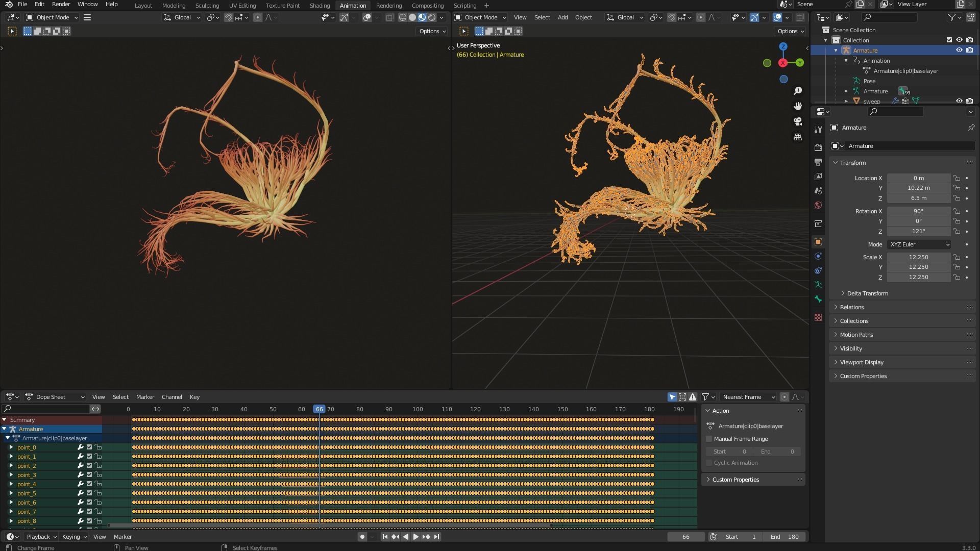Screen dimensions: 980x551
Task: Click the Y axis on navigation gizmo
Action: [799, 63]
